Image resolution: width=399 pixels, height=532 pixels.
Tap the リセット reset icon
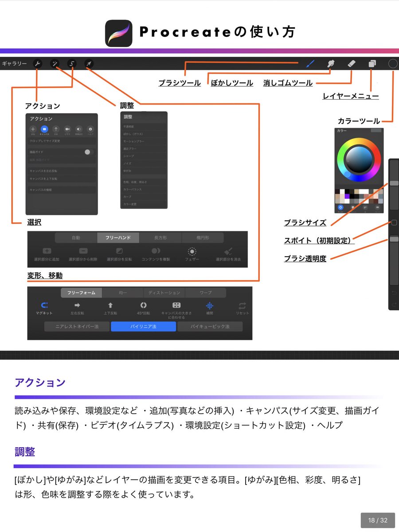point(242,305)
